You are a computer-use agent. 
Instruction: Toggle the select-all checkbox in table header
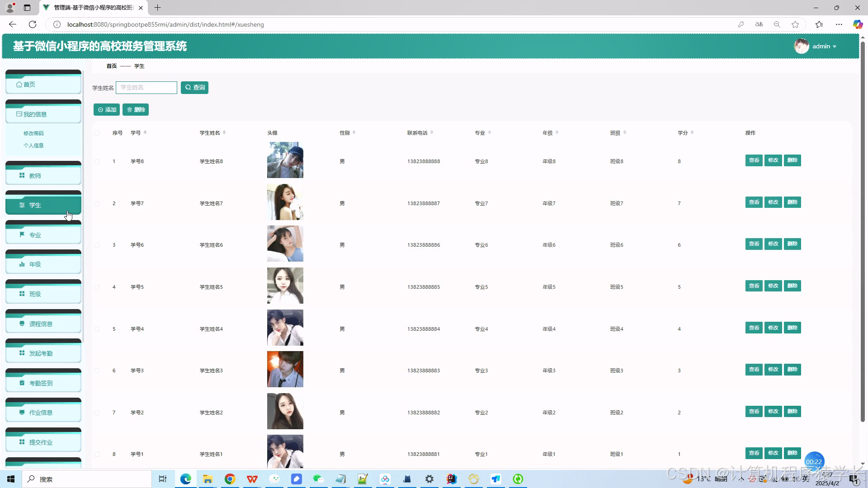click(x=97, y=133)
